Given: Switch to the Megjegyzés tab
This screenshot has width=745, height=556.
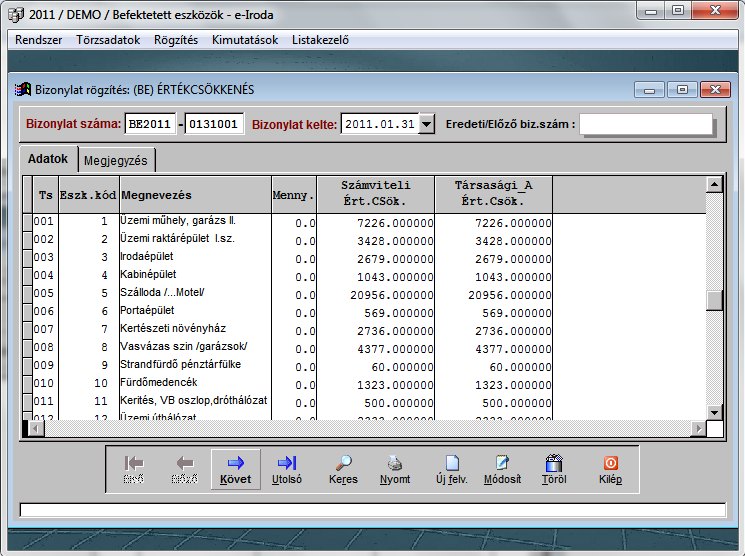Looking at the screenshot, I should tap(115, 160).
